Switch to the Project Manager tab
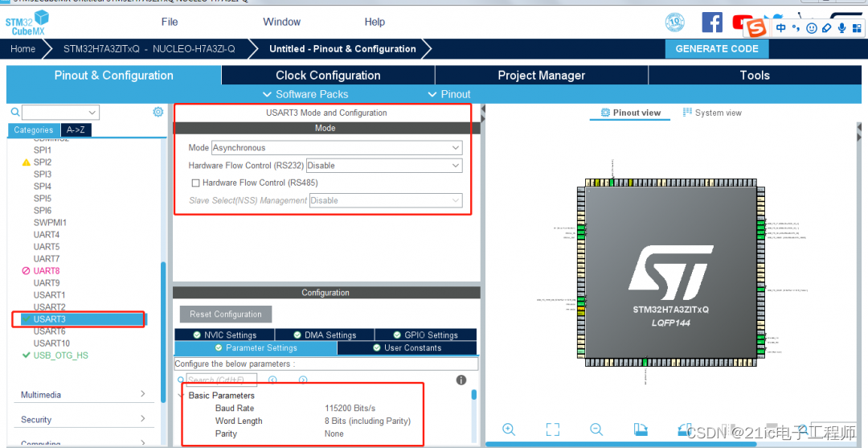The height and width of the screenshot is (448, 868). [x=542, y=76]
